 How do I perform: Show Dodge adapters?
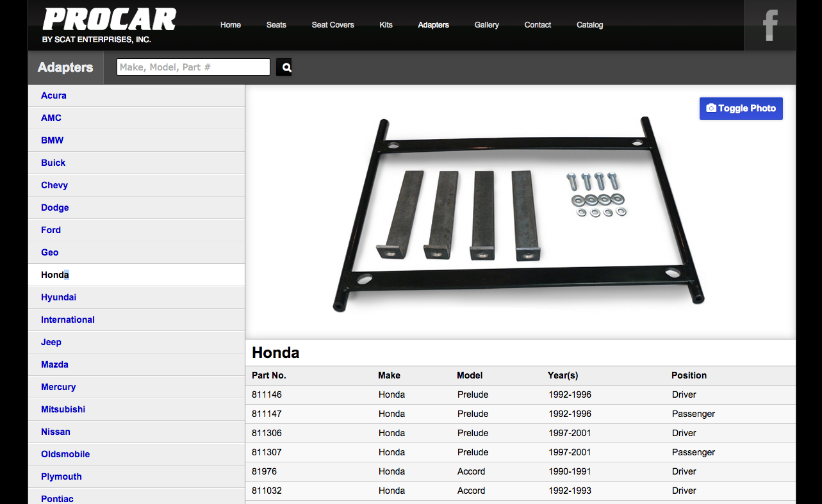pyautogui.click(x=136, y=207)
